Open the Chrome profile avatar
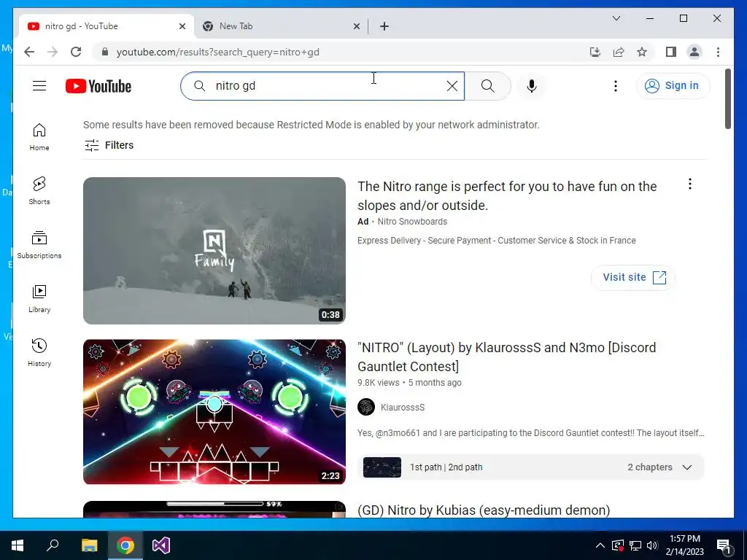 [694, 52]
